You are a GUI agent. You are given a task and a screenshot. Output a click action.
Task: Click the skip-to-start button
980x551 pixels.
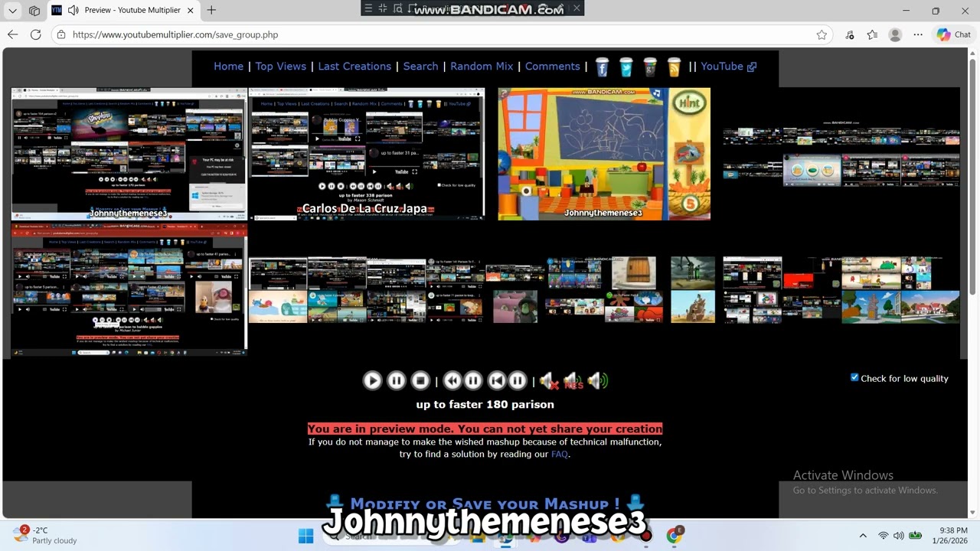tap(497, 380)
